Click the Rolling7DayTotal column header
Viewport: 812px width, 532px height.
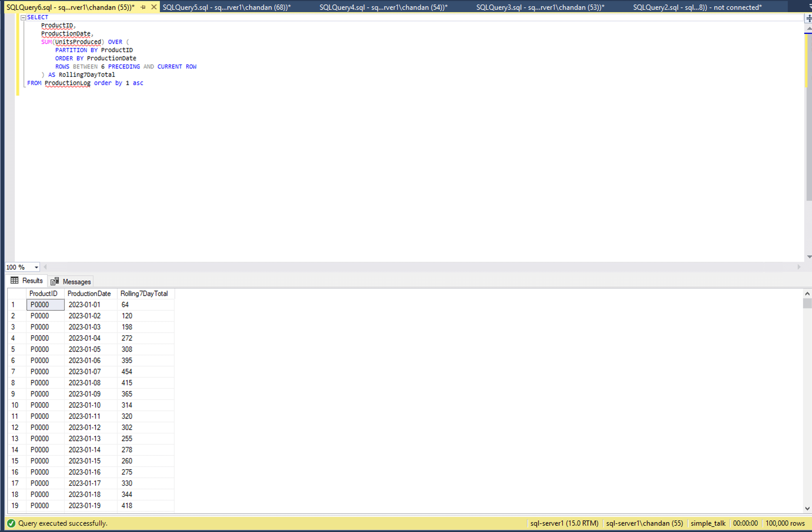(144, 293)
